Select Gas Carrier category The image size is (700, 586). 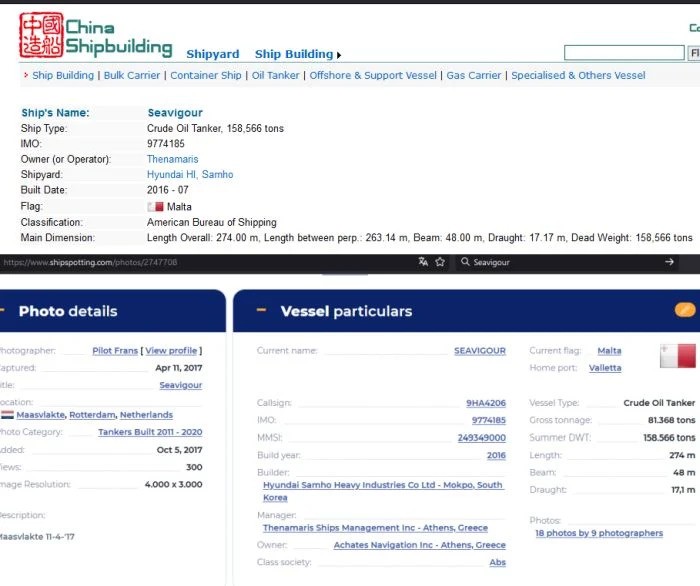pos(474,75)
